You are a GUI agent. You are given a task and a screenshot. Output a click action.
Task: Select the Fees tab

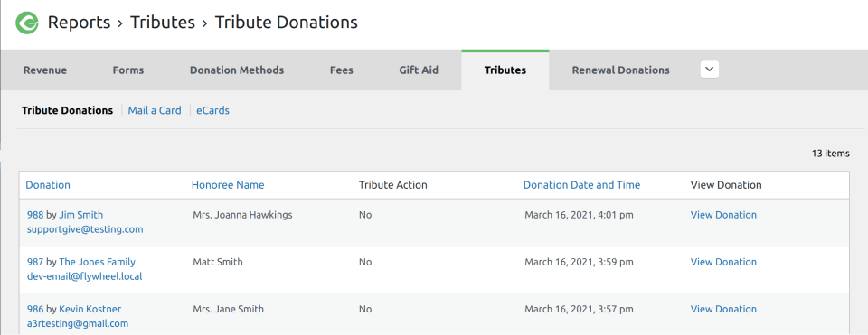point(342,70)
